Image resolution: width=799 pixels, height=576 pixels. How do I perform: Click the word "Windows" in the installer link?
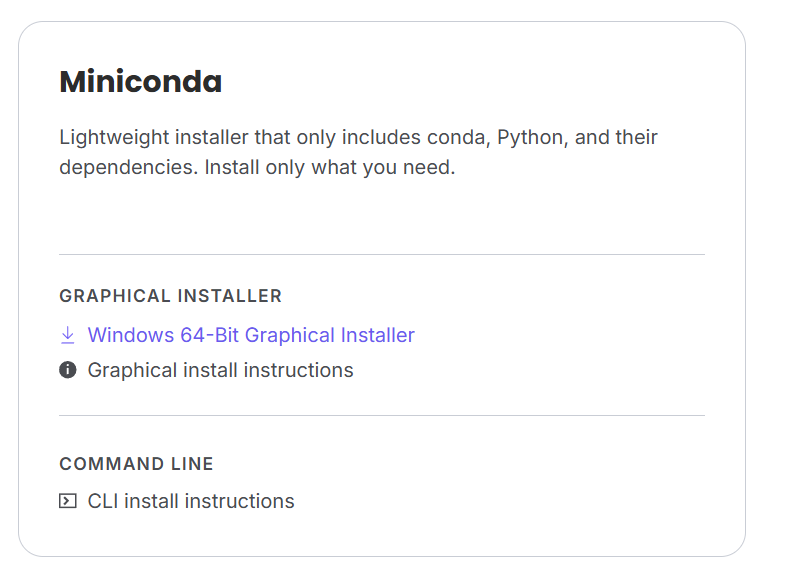pyautogui.click(x=128, y=336)
